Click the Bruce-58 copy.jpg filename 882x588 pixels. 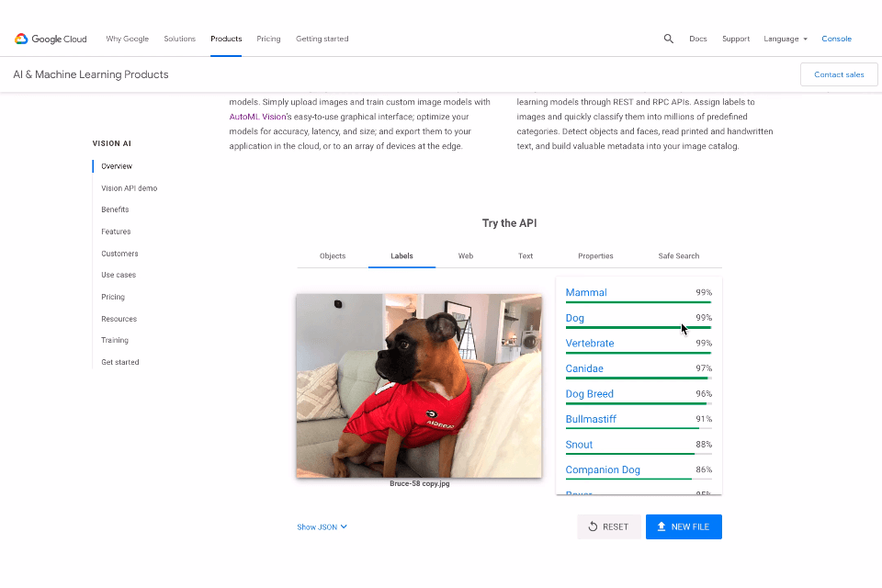click(x=420, y=483)
